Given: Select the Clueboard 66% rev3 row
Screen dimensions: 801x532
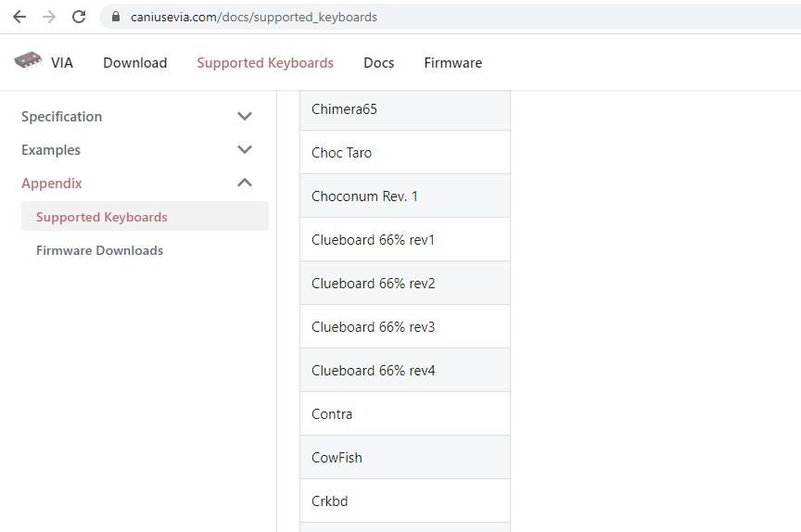Looking at the screenshot, I should click(405, 327).
